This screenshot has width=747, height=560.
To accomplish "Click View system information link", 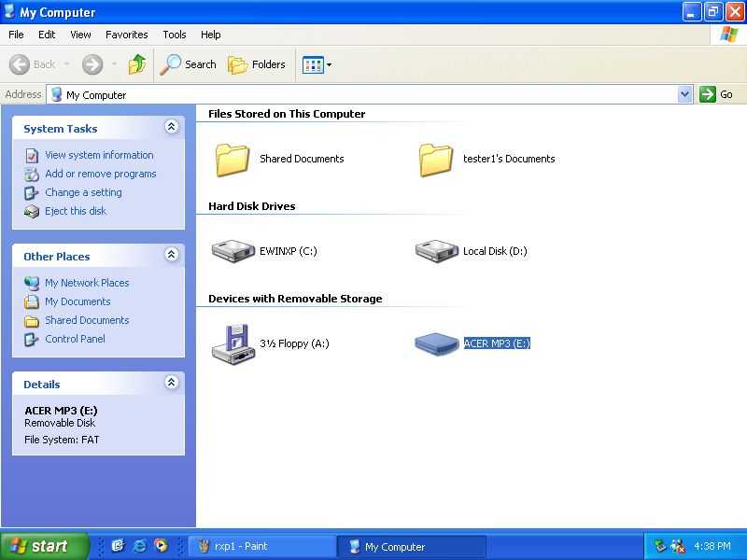I will tap(99, 155).
